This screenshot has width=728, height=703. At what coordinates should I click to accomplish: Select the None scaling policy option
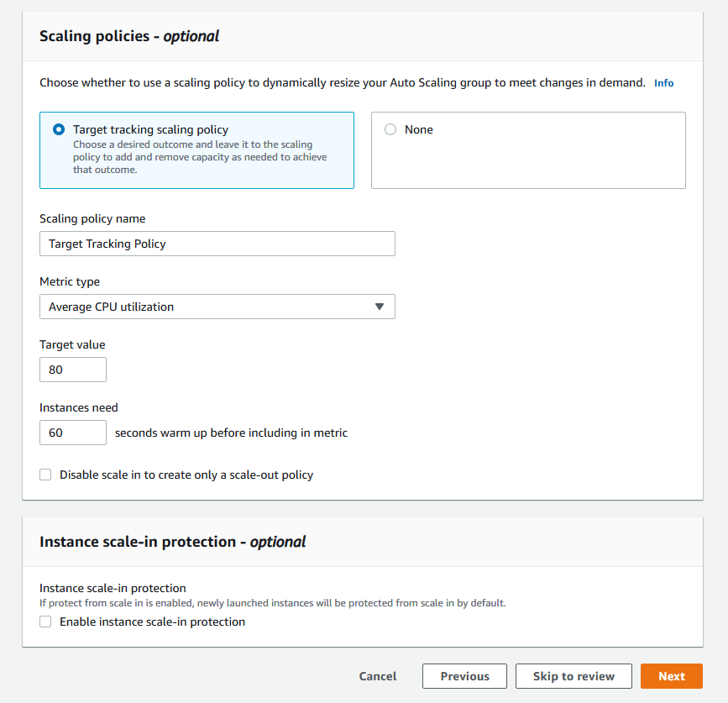point(390,129)
